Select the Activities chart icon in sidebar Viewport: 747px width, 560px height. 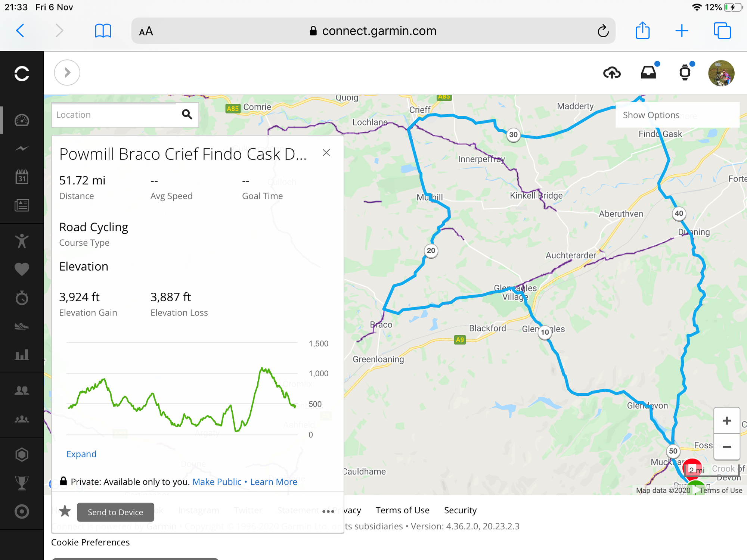click(22, 148)
